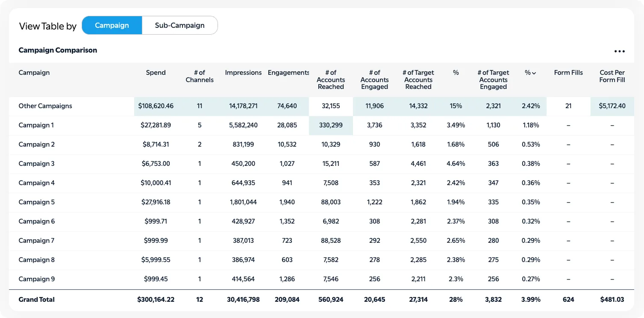Click the Campaign column header
This screenshot has width=644, height=318.
[x=34, y=73]
